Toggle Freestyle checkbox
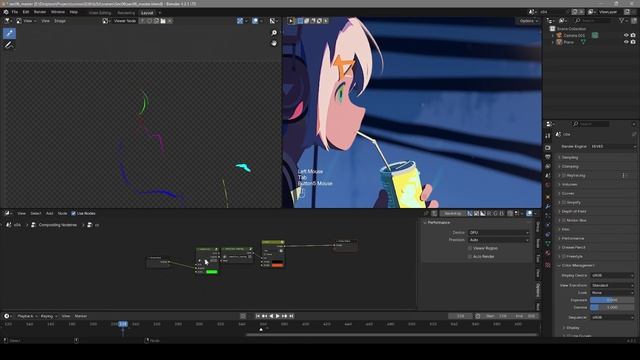The width and height of the screenshot is (640, 360). pos(564,256)
